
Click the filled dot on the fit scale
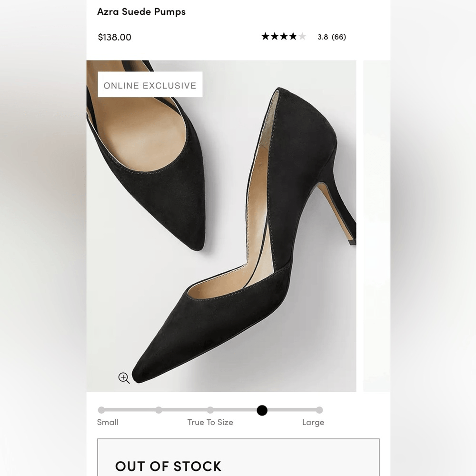coord(262,410)
